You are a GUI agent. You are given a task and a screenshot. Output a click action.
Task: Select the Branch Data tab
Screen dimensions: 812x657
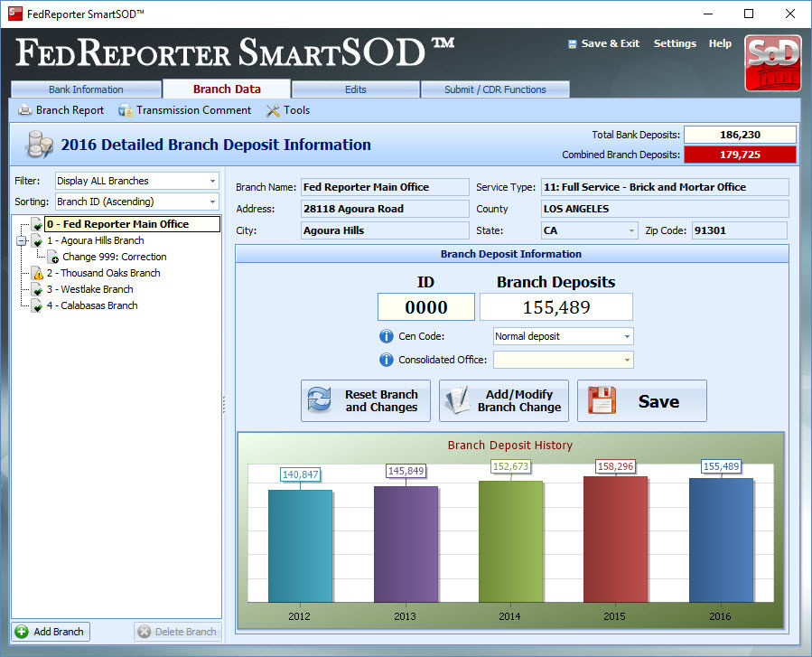[227, 89]
